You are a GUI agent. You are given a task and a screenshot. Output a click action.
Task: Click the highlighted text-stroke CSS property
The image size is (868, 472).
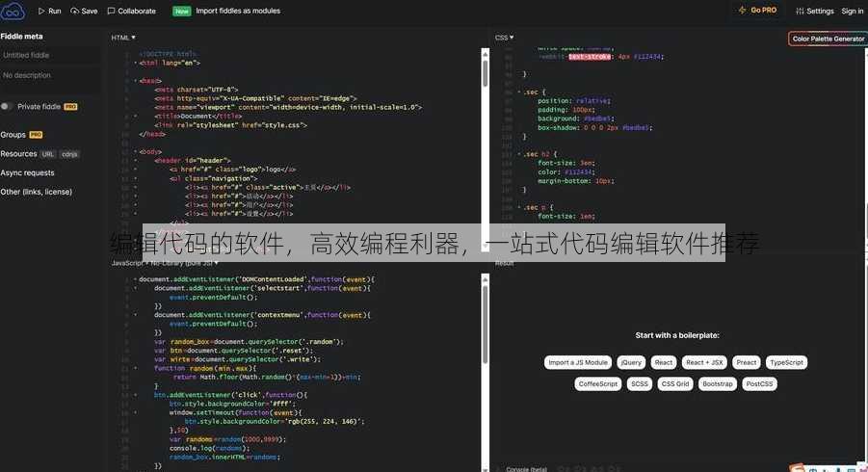590,57
